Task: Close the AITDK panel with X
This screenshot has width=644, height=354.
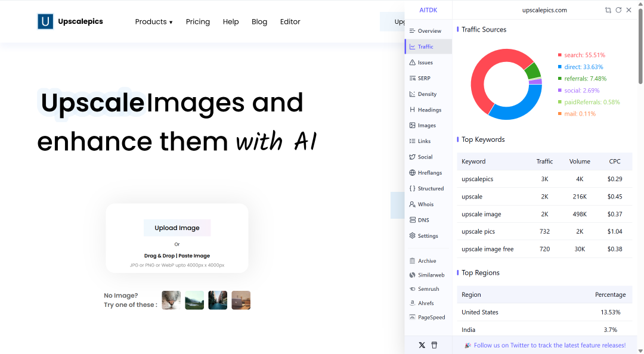Action: coord(629,10)
